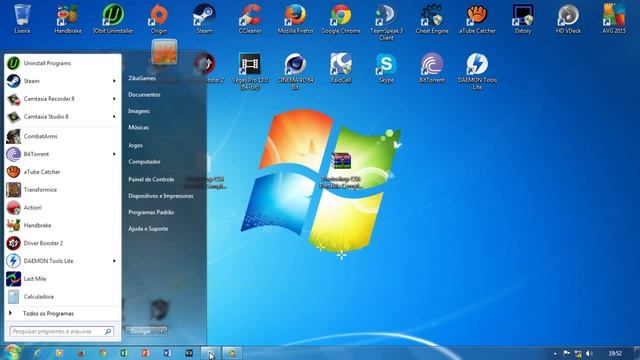Open the Lixeira recycle bin desktop icon

22,18
